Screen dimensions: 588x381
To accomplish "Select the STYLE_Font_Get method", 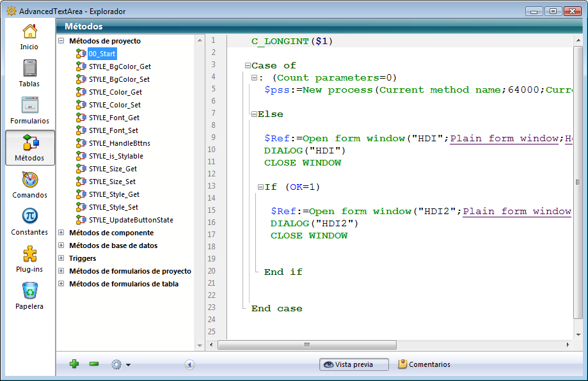I will [x=114, y=118].
